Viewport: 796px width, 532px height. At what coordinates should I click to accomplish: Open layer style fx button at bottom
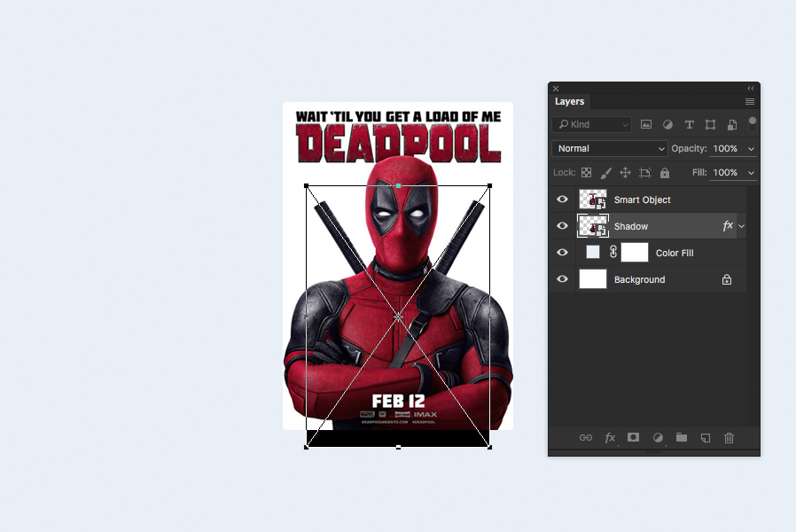[610, 438]
